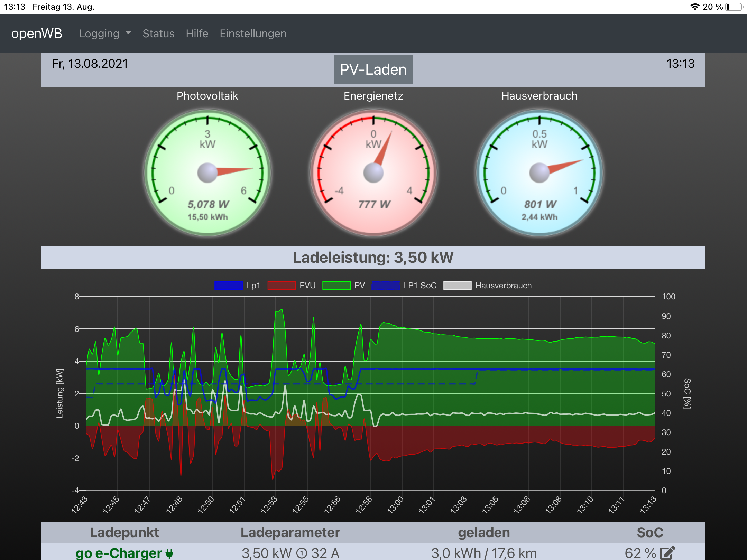Image resolution: width=747 pixels, height=560 pixels.
Task: Open the Einstellungen menu
Action: point(253,34)
